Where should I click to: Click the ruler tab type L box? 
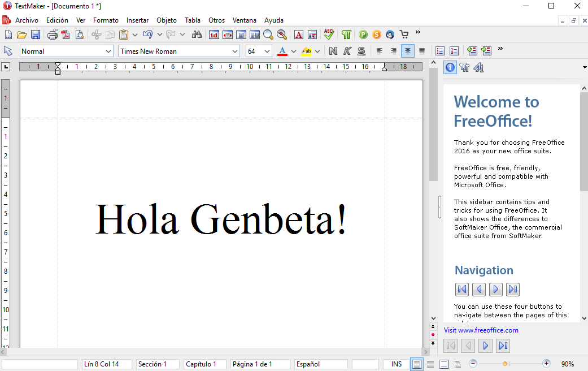6,67
